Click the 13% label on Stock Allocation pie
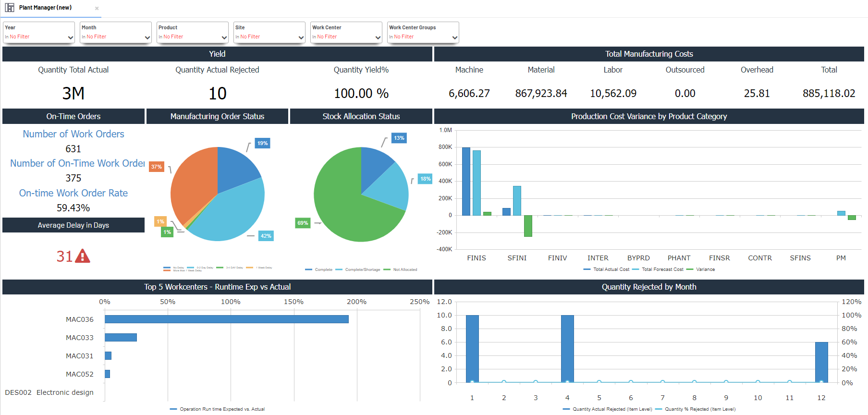Screen dimensions: 868x415 399,138
